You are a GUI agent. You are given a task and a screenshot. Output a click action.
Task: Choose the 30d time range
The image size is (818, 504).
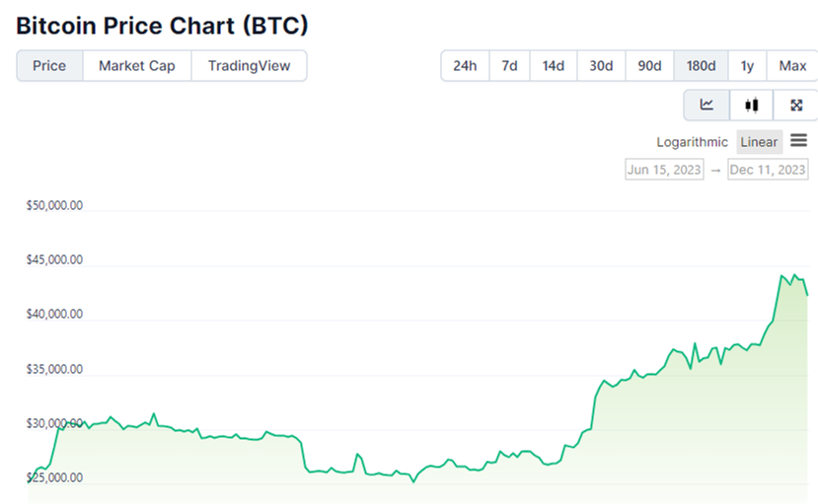tap(601, 66)
